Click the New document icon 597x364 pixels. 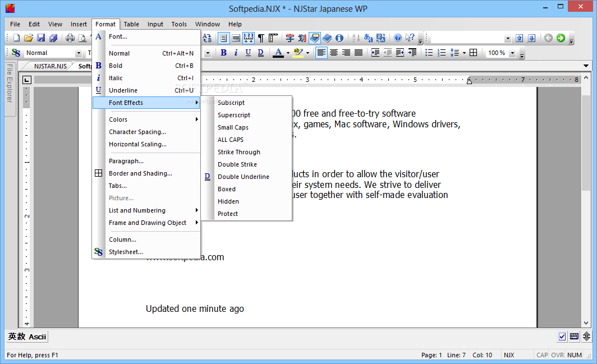click(x=16, y=38)
